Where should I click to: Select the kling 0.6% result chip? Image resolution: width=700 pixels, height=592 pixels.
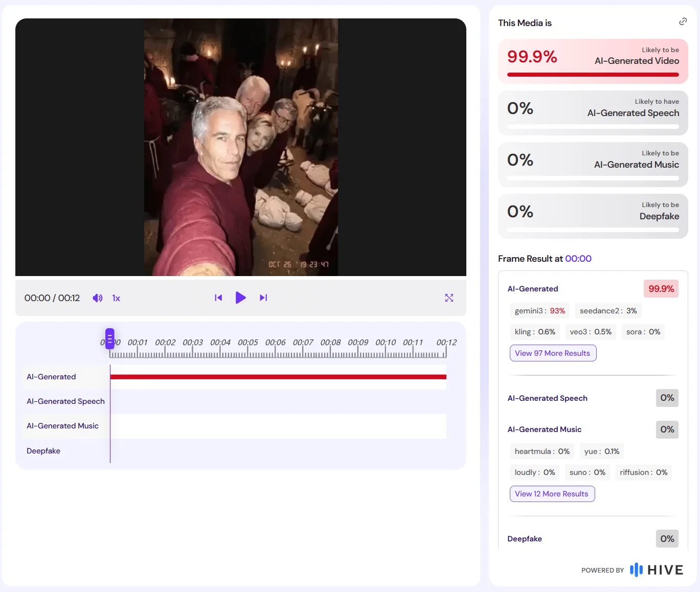coord(535,332)
